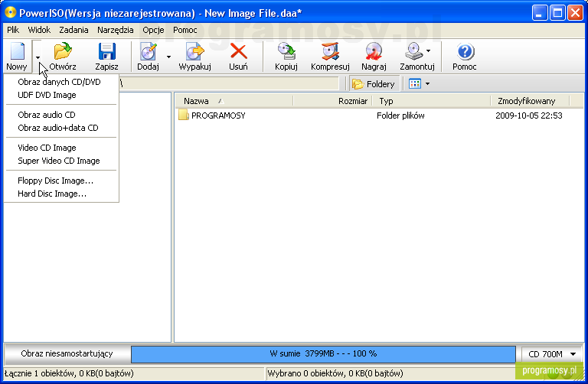Open the Pomoc menu in menu bar
This screenshot has width=588, height=384.
(185, 30)
